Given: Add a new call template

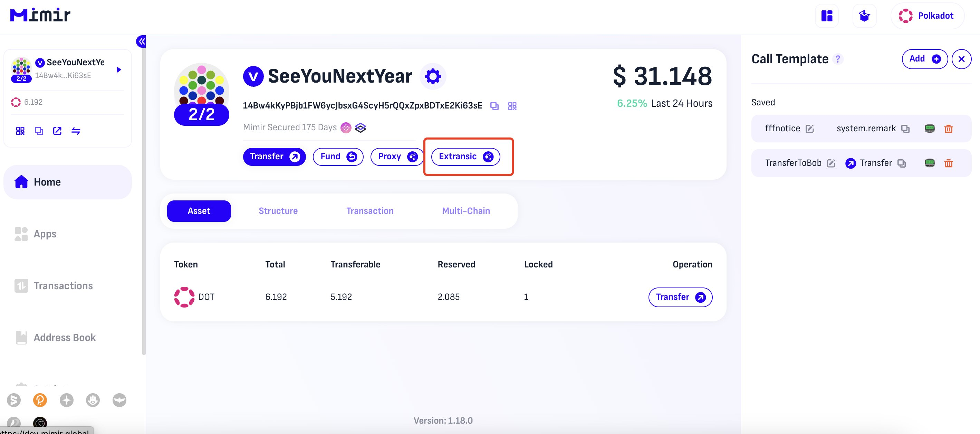Looking at the screenshot, I should (x=924, y=59).
